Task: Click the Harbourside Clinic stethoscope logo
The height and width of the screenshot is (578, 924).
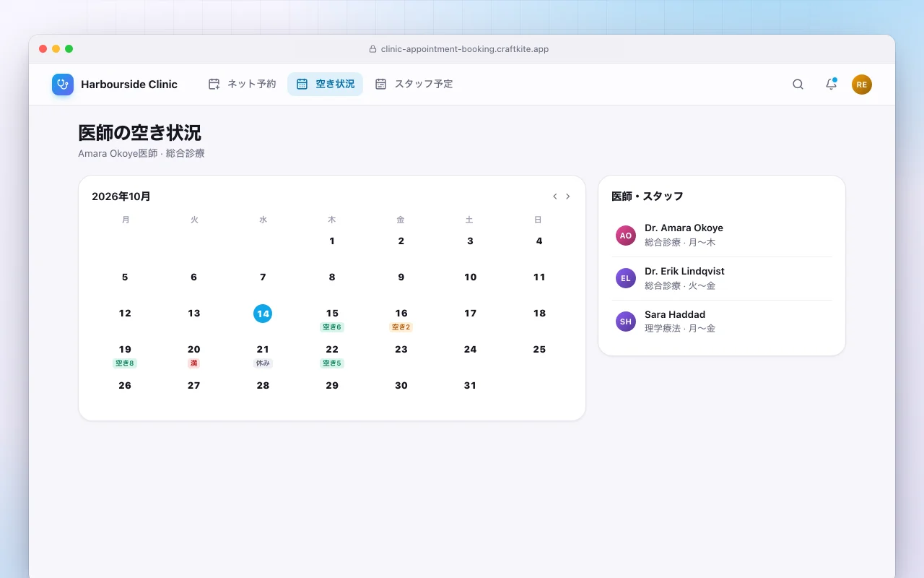Action: pos(63,85)
